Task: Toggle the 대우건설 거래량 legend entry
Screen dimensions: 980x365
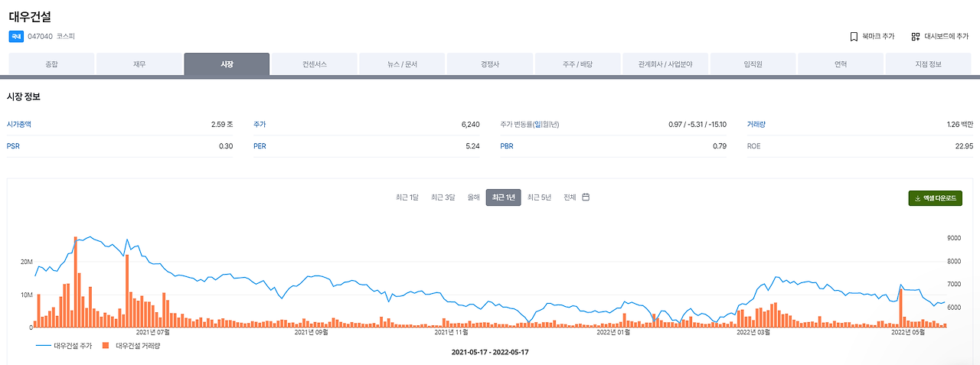Action: (x=131, y=346)
